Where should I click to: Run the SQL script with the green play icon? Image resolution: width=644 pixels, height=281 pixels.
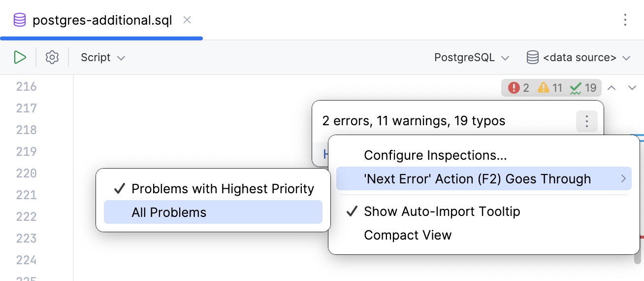[20, 57]
